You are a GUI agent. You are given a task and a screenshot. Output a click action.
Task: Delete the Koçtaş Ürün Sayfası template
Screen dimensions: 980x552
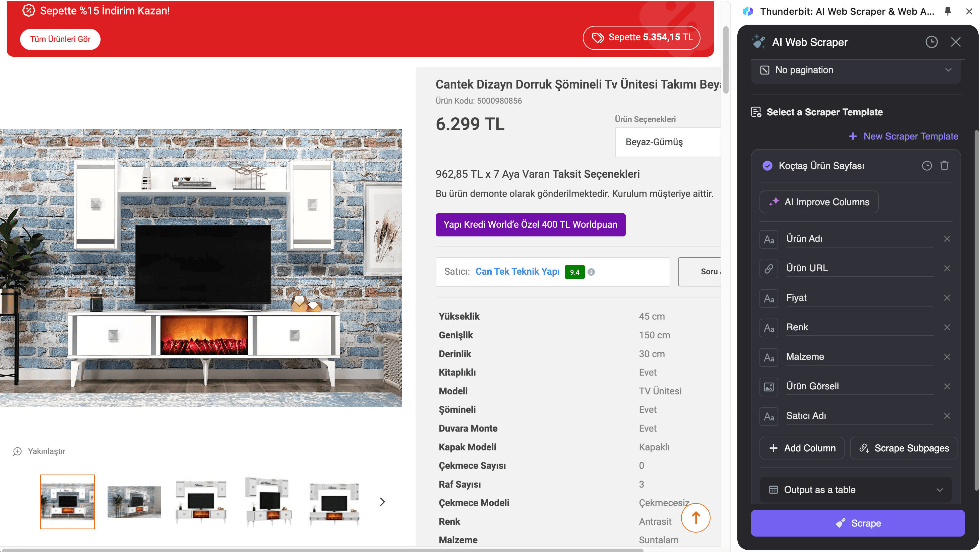pos(944,166)
